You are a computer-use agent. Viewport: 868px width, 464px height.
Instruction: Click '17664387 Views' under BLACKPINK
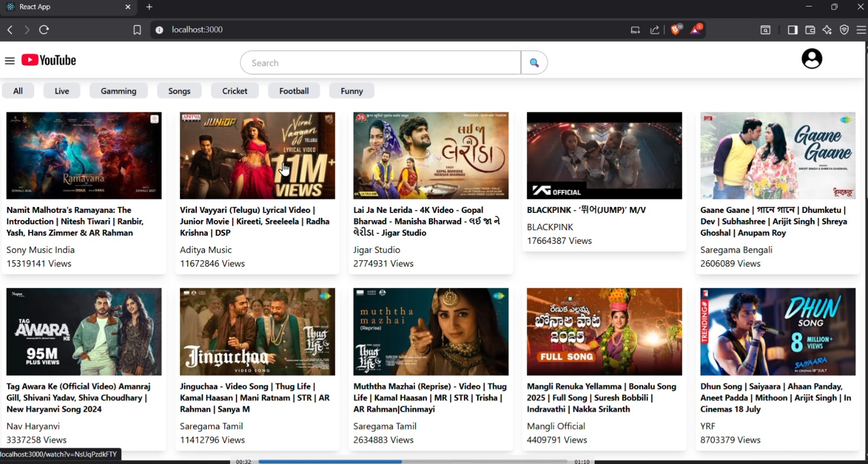[559, 241]
